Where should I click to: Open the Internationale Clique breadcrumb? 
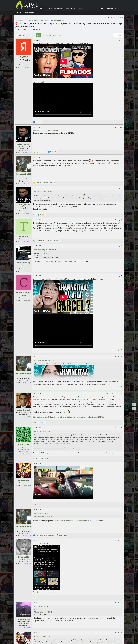click(x=41, y=20)
